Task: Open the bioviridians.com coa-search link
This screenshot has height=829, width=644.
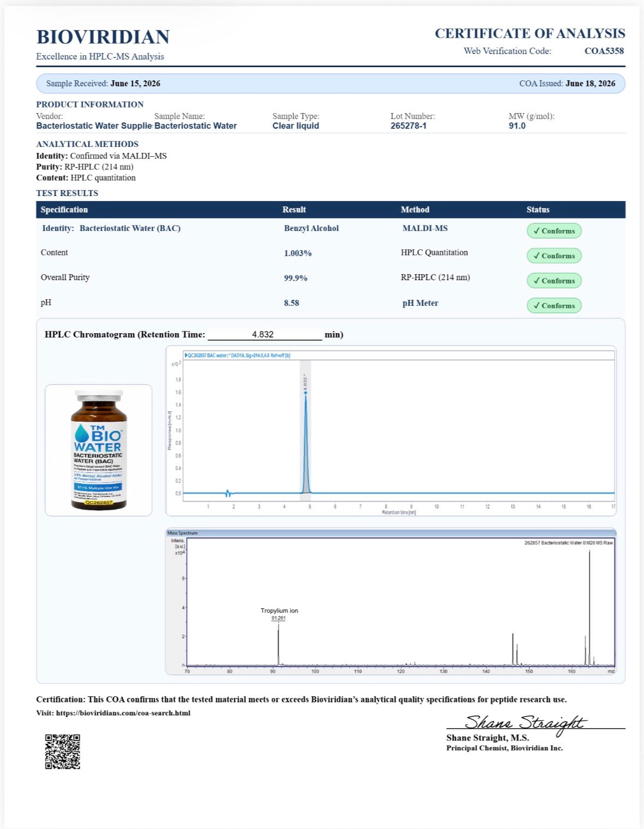Action: click(123, 713)
